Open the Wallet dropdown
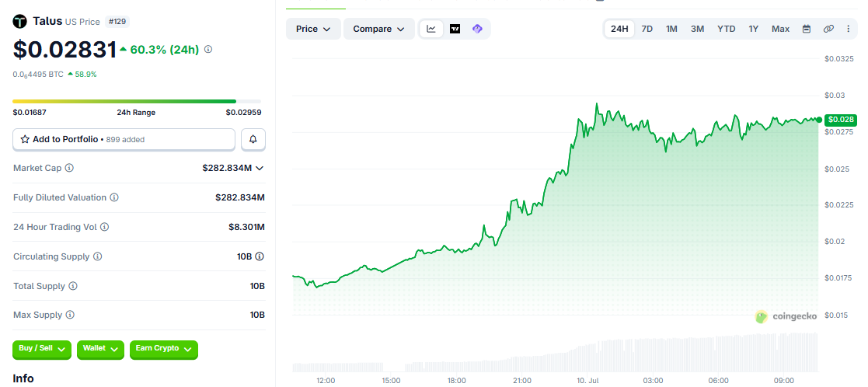Screen dimensions: 868x387 [x=100, y=350]
